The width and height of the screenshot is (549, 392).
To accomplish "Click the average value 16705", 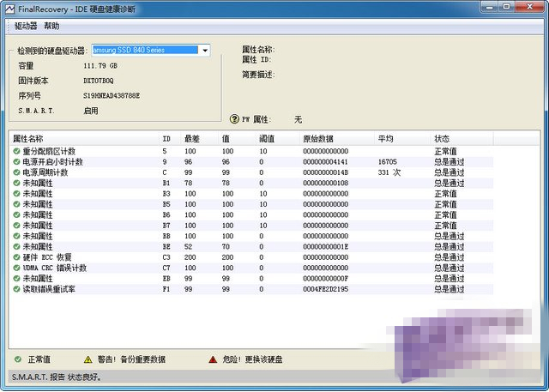I will (x=387, y=162).
